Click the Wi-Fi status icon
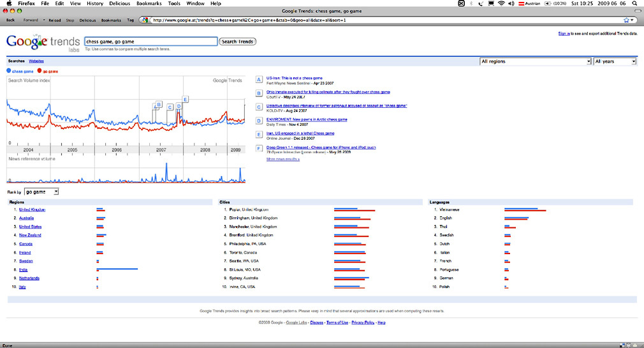This screenshot has height=348, width=644. pos(501,3)
